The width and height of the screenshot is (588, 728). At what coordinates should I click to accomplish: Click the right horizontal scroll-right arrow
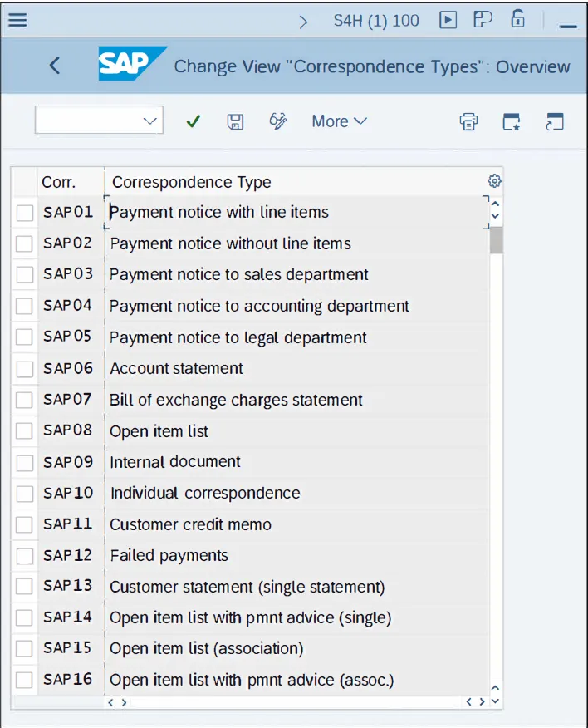coord(482,701)
